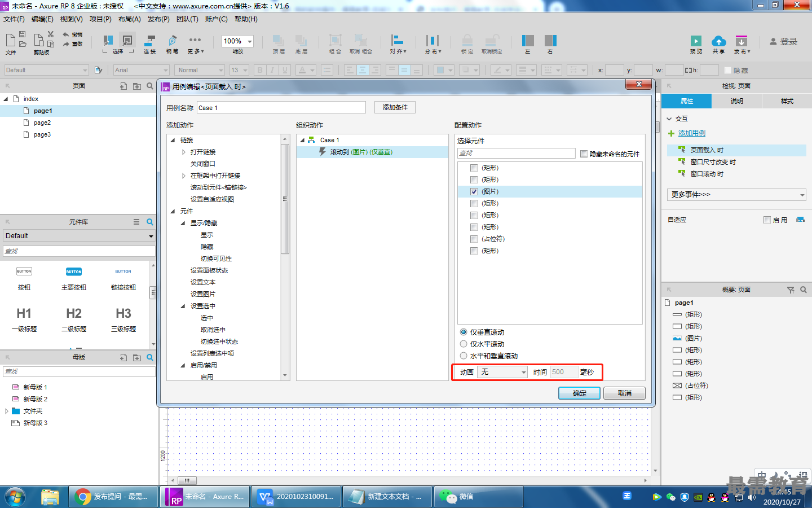Click the search icon in Outline panel
This screenshot has width=812, height=508.
pos(803,290)
